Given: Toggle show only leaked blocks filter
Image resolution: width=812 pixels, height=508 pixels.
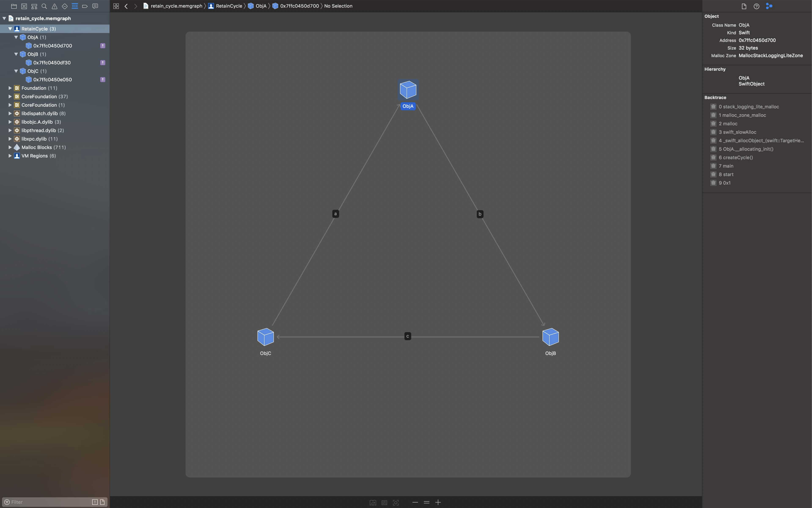Looking at the screenshot, I should (x=95, y=502).
